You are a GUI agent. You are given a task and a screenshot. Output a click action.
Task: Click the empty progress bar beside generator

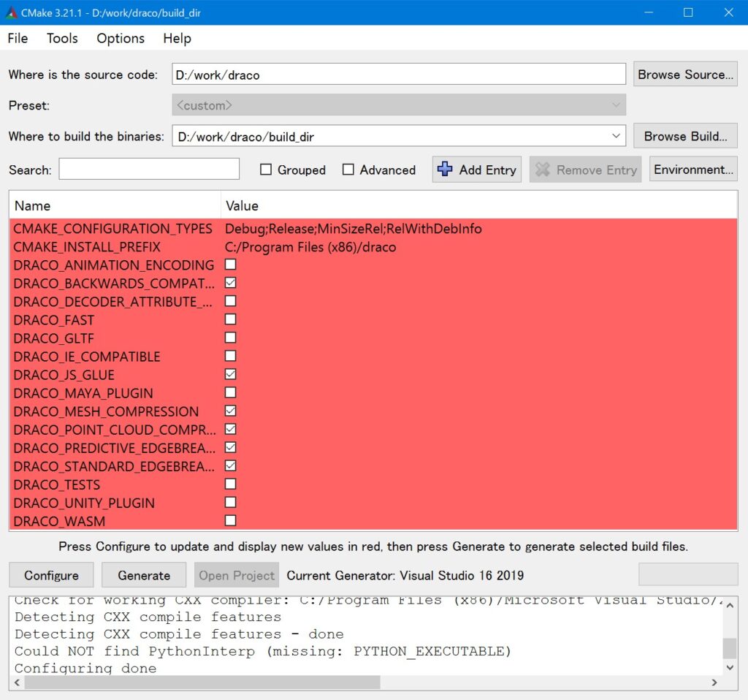coord(688,574)
